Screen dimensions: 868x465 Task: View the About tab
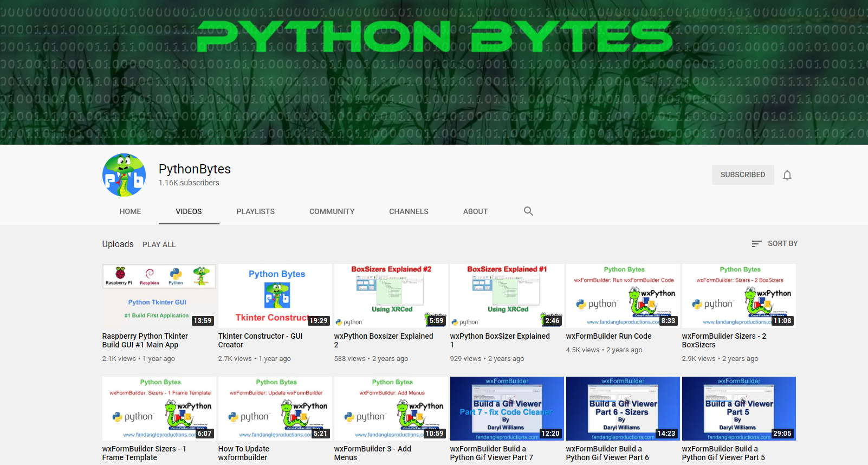point(475,211)
